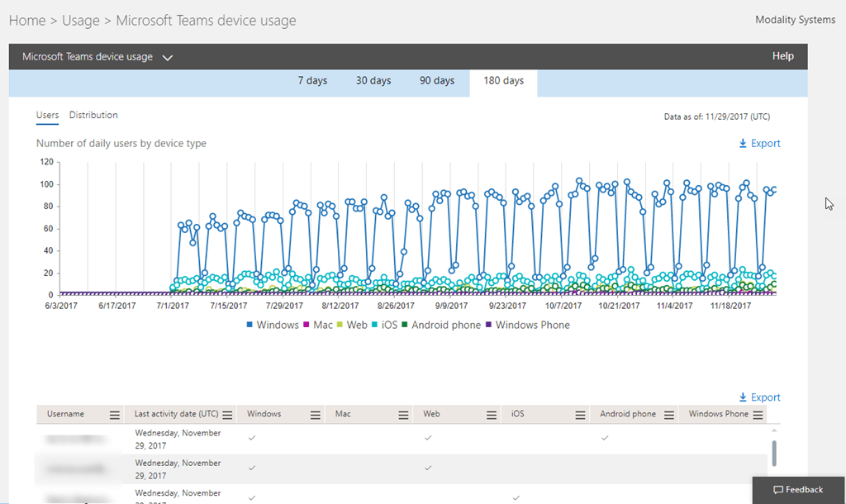Open the iOS column menu icon
This screenshot has height=504, width=846.
(580, 415)
